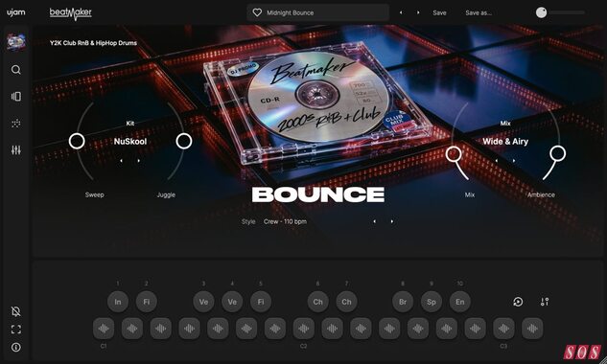The image size is (607, 364).
Task: Trigger the In pattern pad number 1
Action: 118,302
